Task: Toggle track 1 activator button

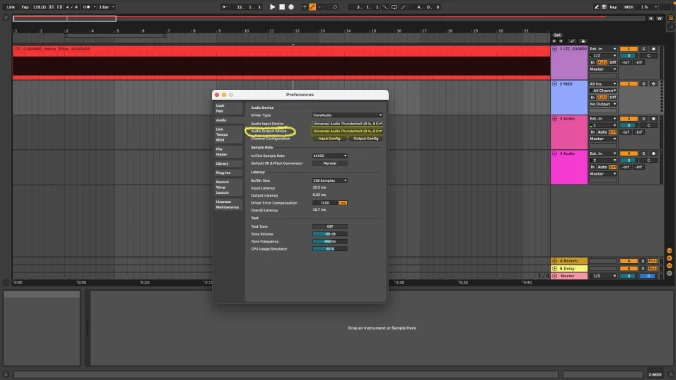Action: point(629,49)
